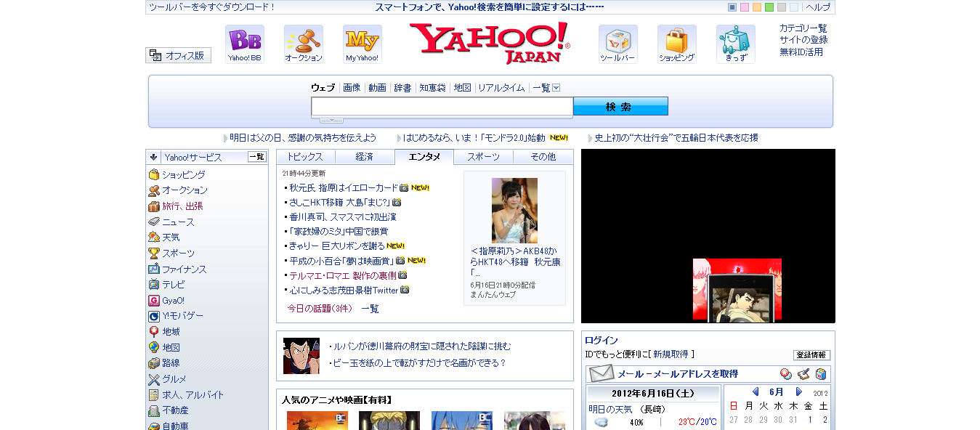Click the sidebar オークション icon
Image resolution: width=980 pixels, height=430 pixels.
click(x=154, y=190)
